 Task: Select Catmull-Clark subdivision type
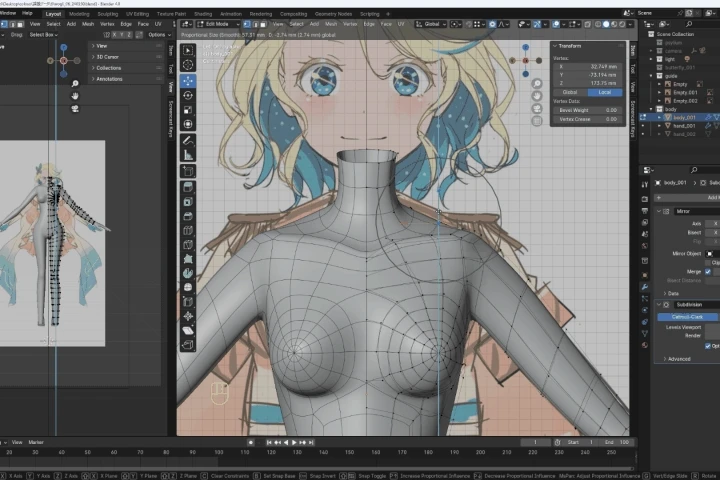pyautogui.click(x=687, y=317)
